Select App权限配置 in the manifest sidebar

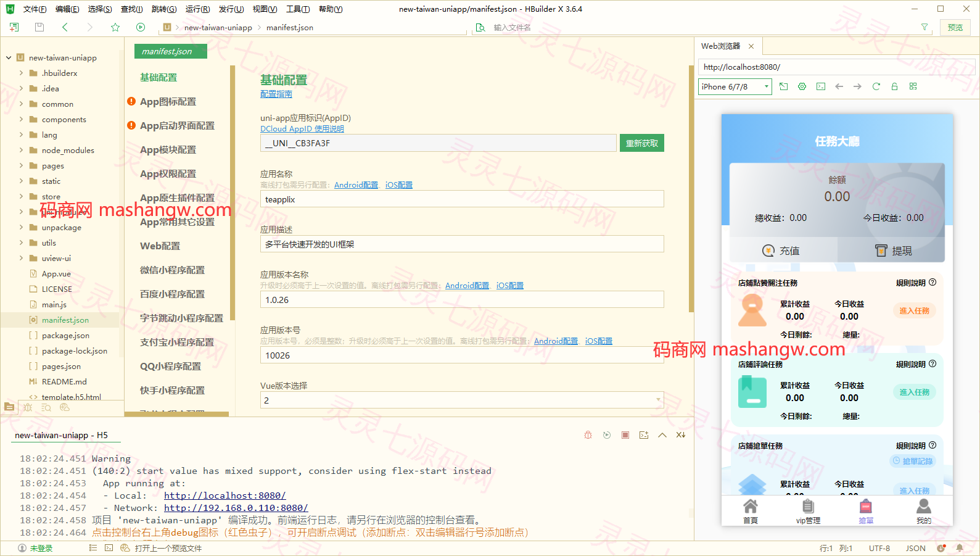coord(168,173)
